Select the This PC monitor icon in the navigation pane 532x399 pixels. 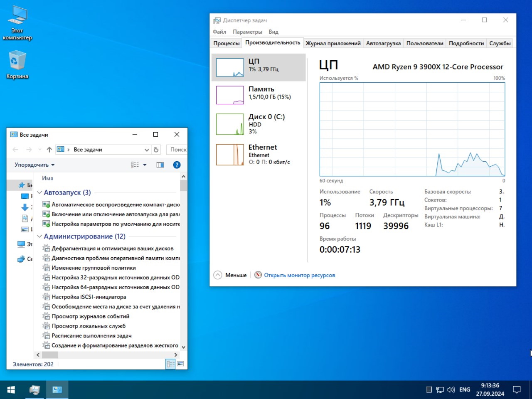pos(21,244)
